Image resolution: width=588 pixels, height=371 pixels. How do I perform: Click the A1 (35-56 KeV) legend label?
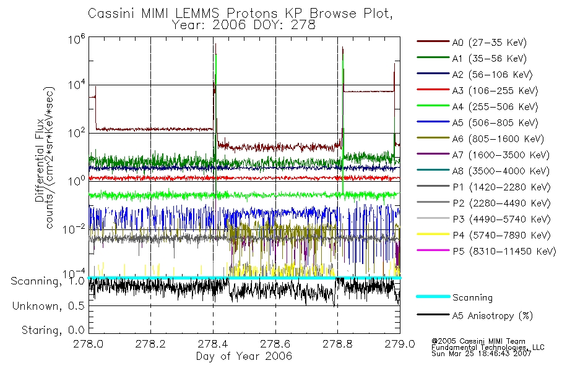(x=490, y=59)
